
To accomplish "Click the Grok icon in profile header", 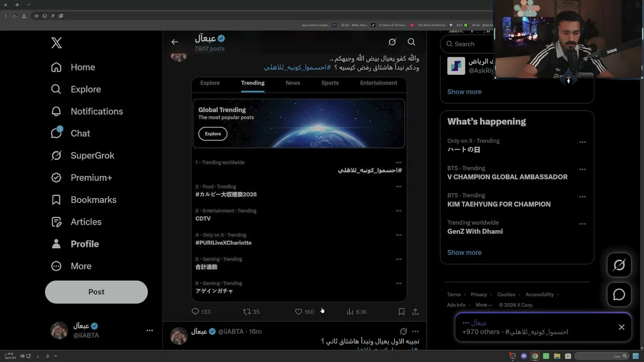I will pos(392,42).
